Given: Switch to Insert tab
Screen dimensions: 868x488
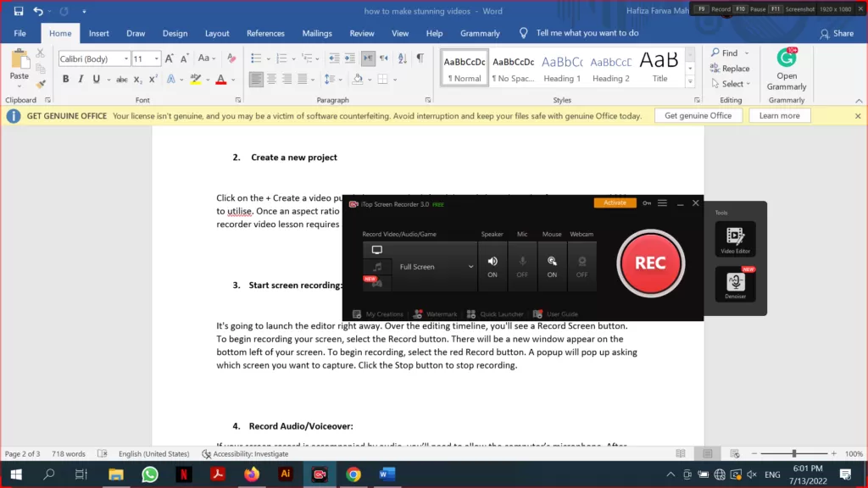Looking at the screenshot, I should pyautogui.click(x=98, y=33).
